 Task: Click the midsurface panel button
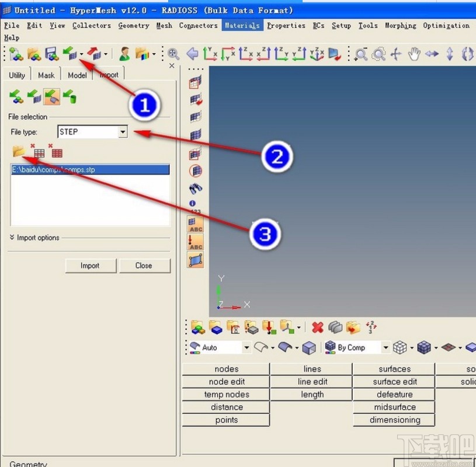tap(394, 407)
